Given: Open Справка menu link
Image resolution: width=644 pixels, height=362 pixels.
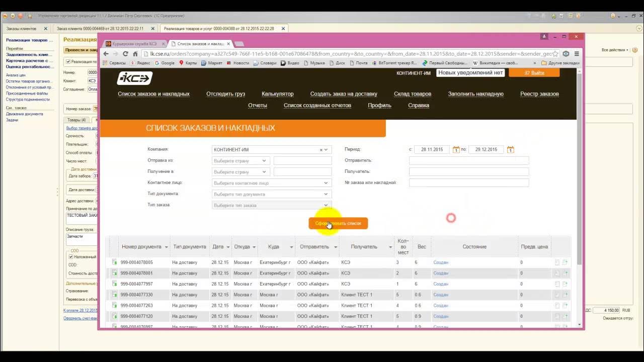Looking at the screenshot, I should [x=419, y=106].
